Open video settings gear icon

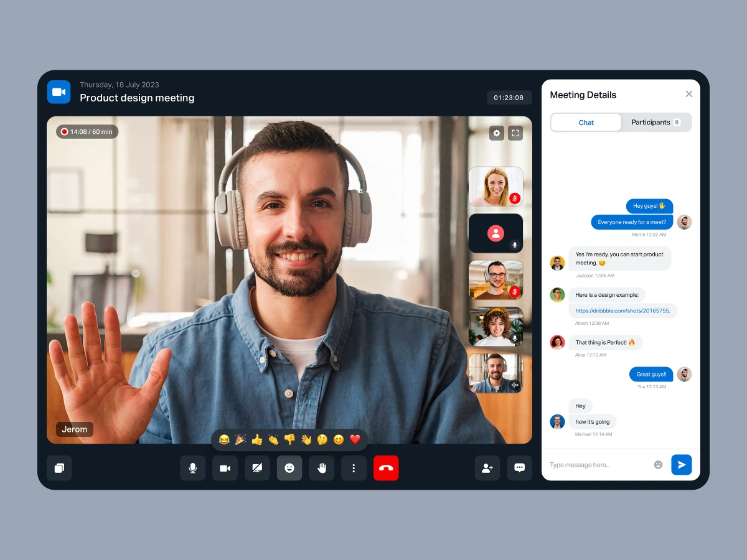[496, 133]
